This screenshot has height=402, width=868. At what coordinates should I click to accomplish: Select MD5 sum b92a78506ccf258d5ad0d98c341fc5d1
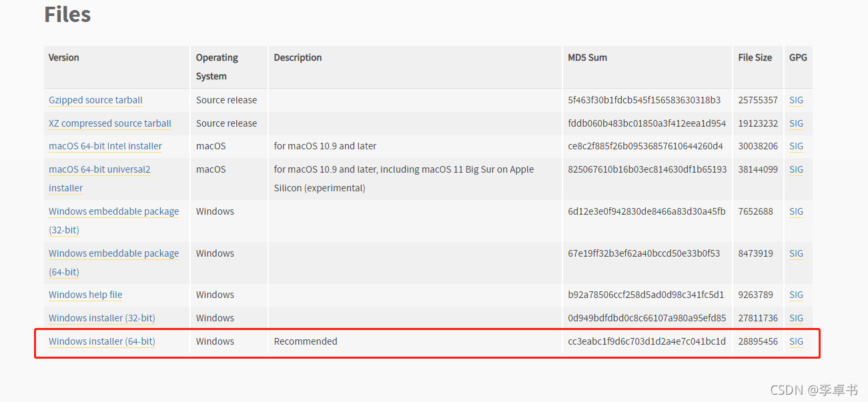tap(646, 295)
